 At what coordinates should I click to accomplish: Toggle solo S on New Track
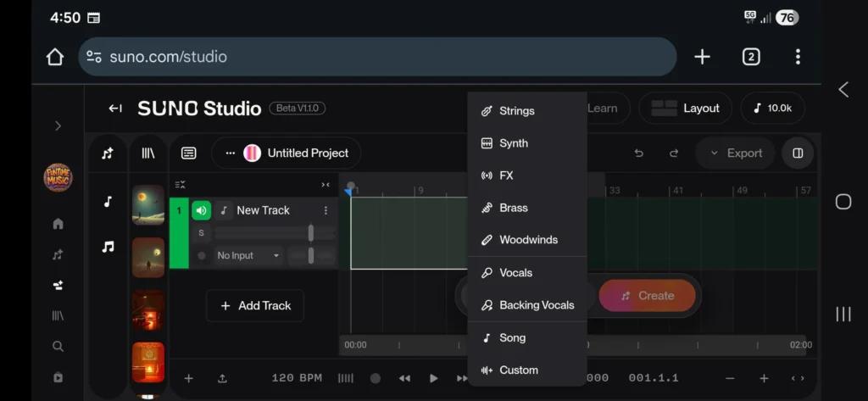(201, 233)
